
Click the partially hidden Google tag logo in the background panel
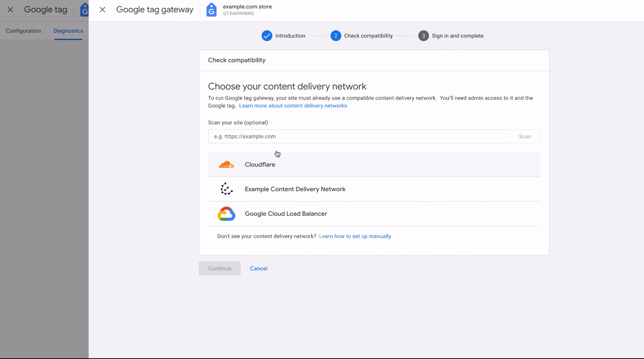84,10
